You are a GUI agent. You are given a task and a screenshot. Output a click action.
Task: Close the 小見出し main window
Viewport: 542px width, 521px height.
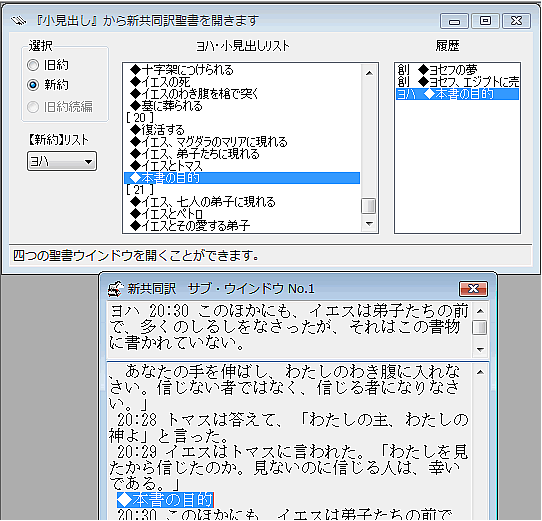pyautogui.click(x=516, y=21)
